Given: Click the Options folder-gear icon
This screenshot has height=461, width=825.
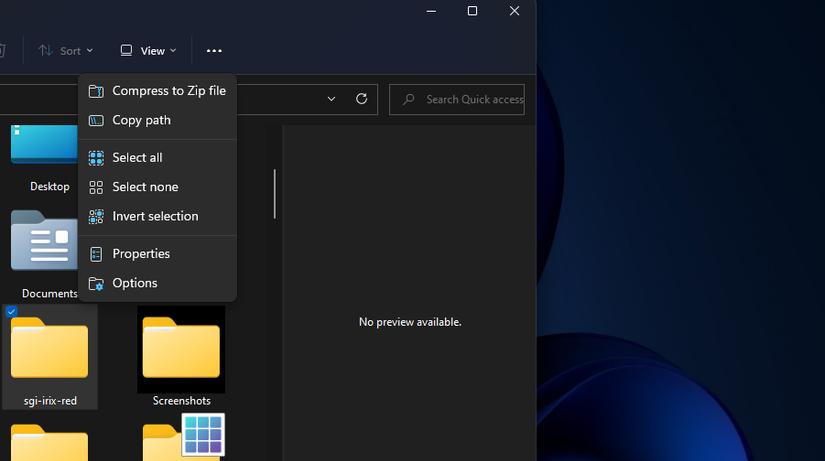Looking at the screenshot, I should tap(96, 284).
